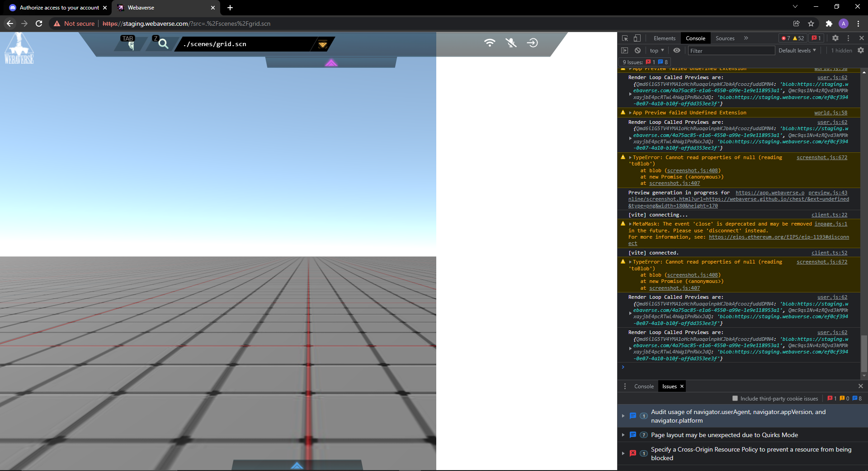Open the Default levels dropdown

[797, 51]
